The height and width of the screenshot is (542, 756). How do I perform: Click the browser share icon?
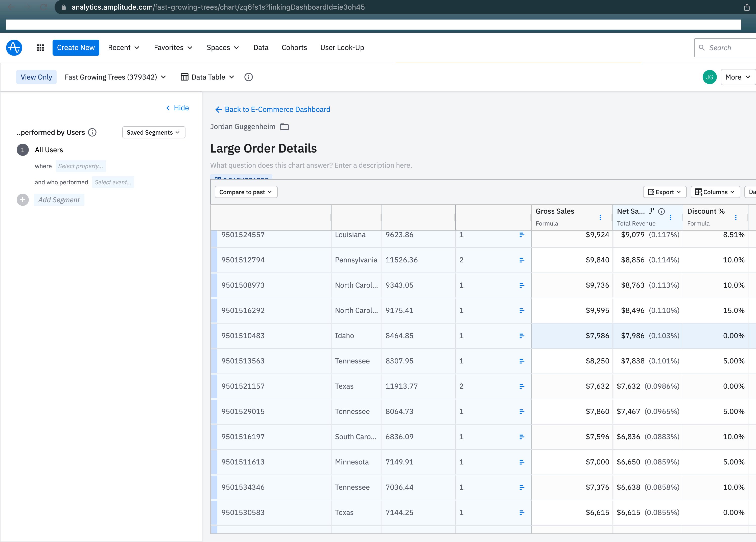[747, 7]
